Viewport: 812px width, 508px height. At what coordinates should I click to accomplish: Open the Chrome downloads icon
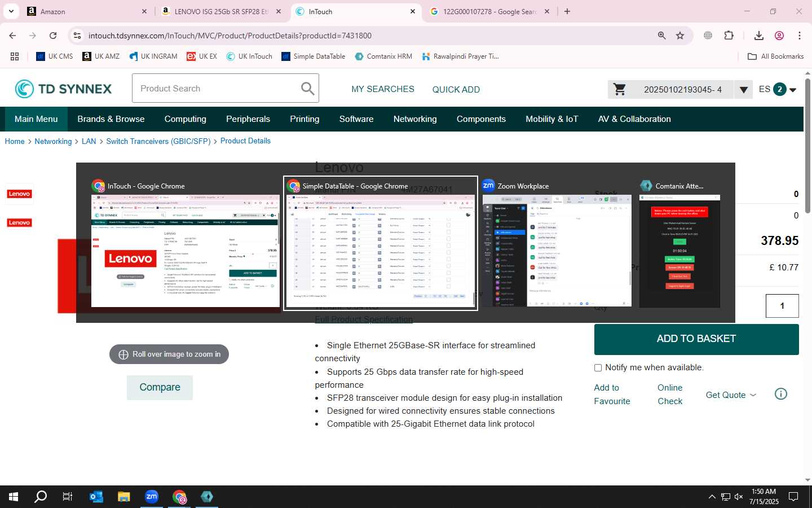click(759, 36)
